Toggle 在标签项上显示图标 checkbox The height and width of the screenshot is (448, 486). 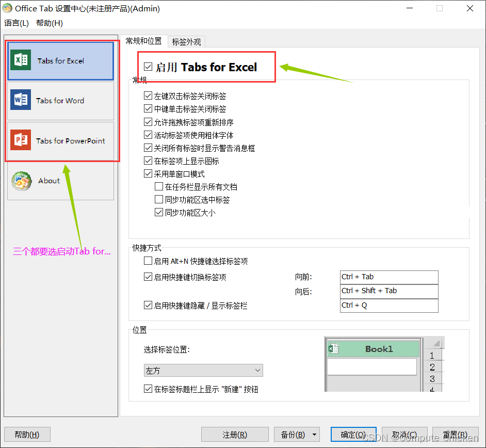[148, 161]
